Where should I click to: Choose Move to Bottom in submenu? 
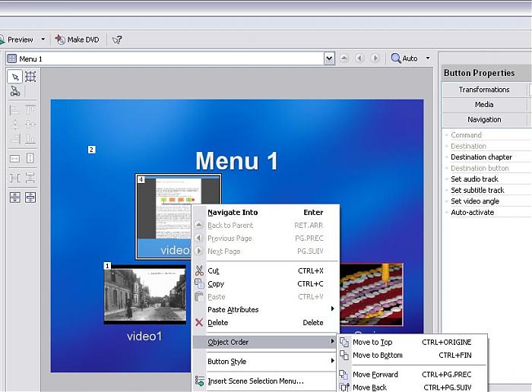click(377, 356)
